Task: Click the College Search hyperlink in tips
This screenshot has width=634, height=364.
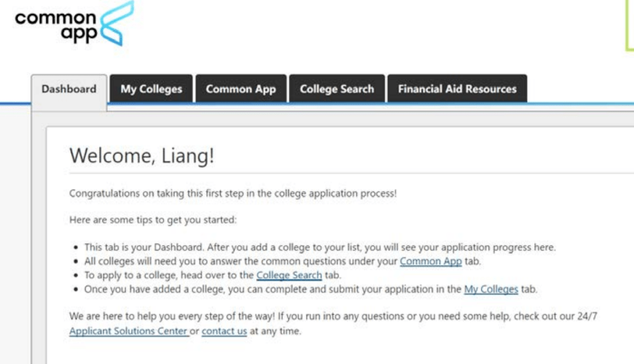Action: pos(289,275)
